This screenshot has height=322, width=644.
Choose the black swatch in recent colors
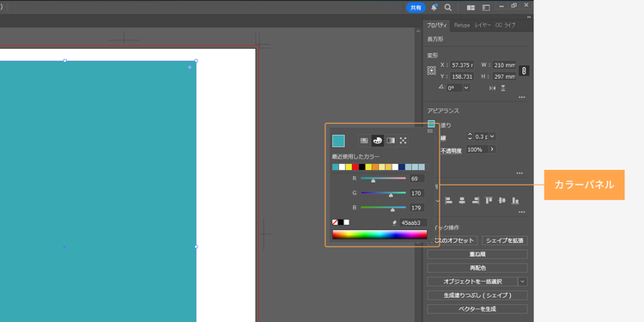[361, 167]
